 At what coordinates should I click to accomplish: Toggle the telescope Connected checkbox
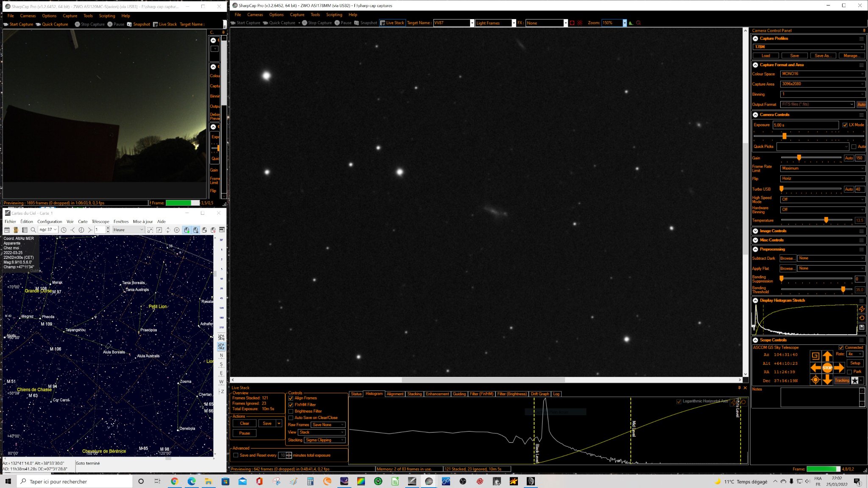pos(841,347)
